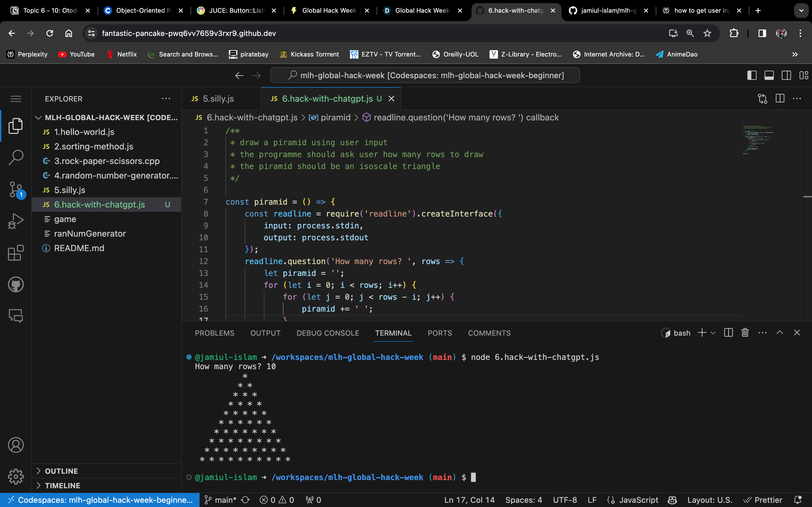Switch to the 5.silly.js editor tab
Viewport: 812px width, 507px height.
pyautogui.click(x=218, y=98)
